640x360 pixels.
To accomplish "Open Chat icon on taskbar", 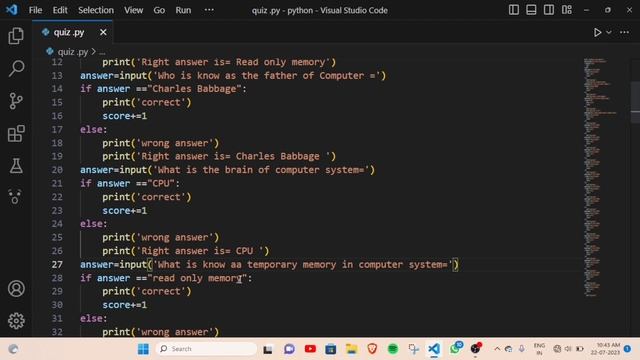I will 289,349.
